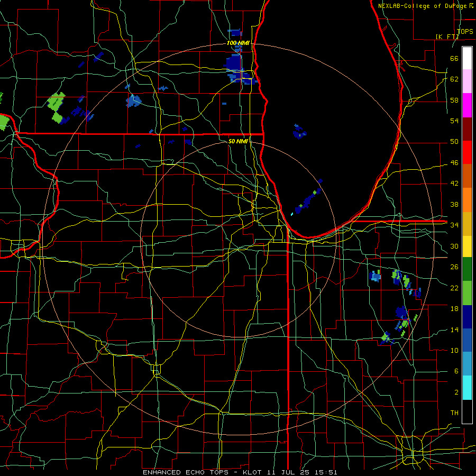Click the '11 JUL 25' date text
Viewport: 476px width, 476px height.
(x=288, y=472)
